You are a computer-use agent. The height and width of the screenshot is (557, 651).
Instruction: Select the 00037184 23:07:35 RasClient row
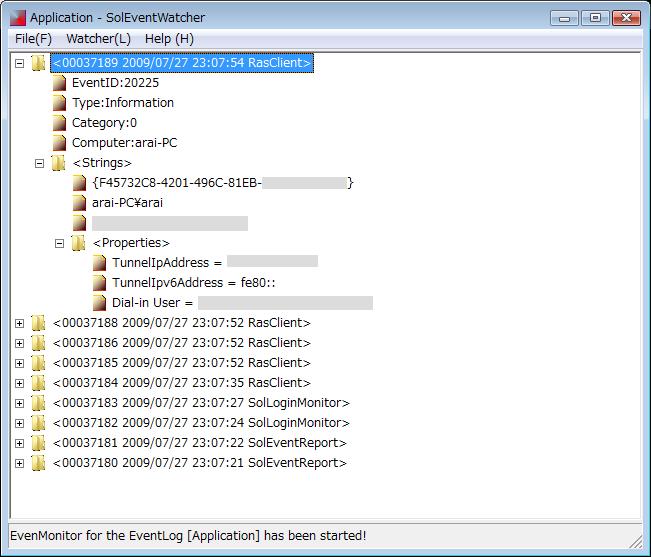point(182,383)
